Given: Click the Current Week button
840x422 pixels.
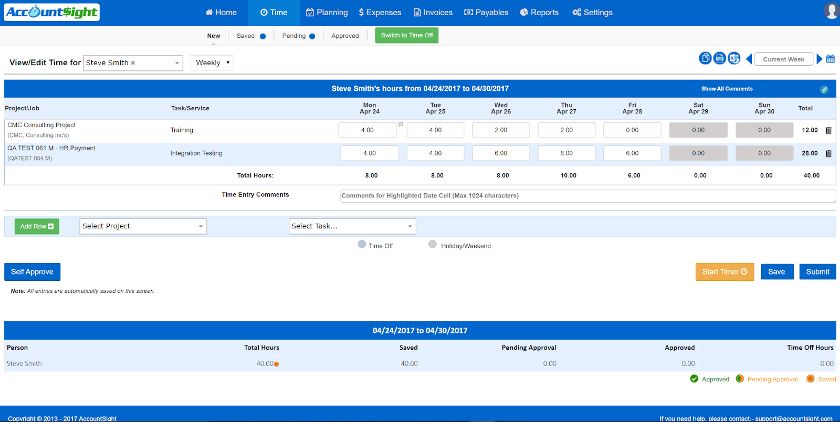Looking at the screenshot, I should point(784,59).
